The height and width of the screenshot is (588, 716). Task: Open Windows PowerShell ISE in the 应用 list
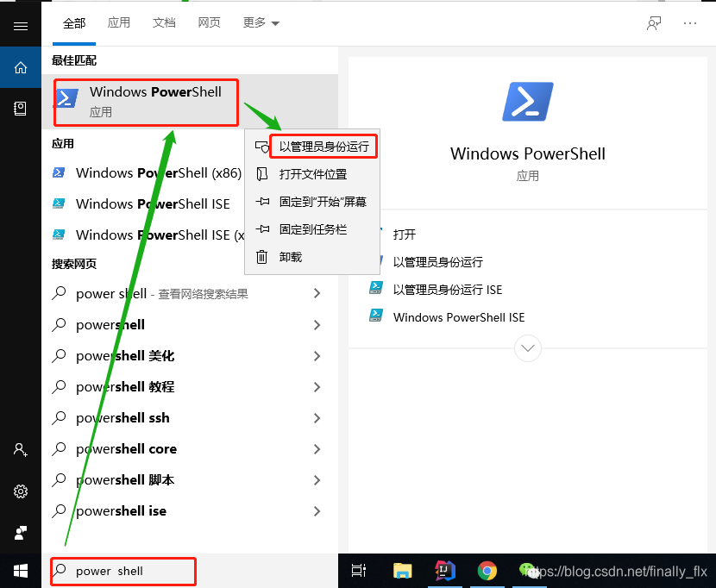[x=143, y=204]
